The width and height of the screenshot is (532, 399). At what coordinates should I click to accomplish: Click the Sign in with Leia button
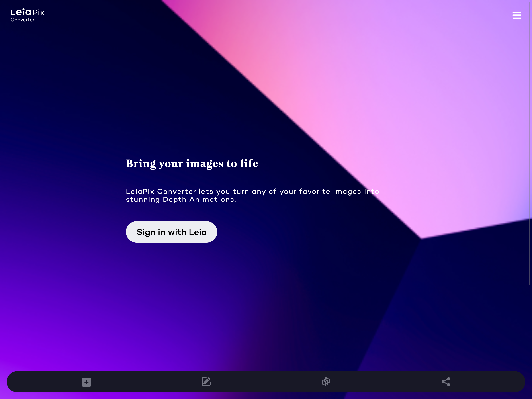(172, 232)
